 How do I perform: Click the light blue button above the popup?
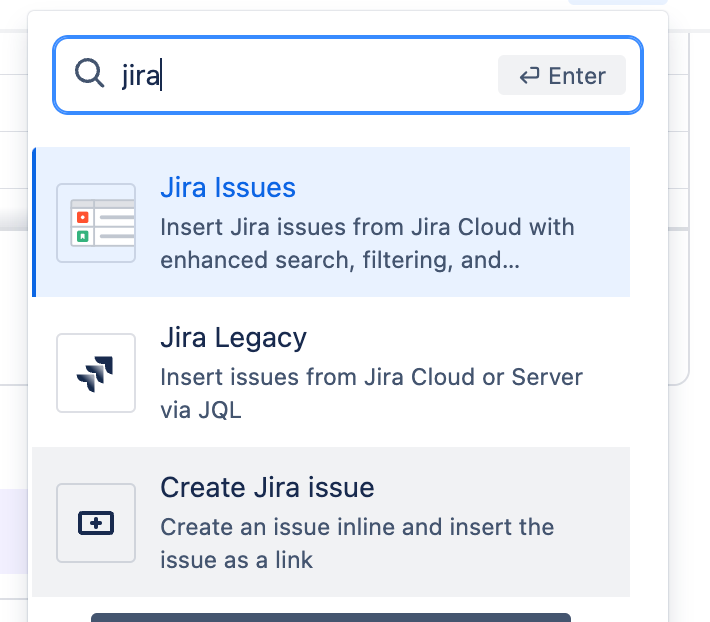618,2
